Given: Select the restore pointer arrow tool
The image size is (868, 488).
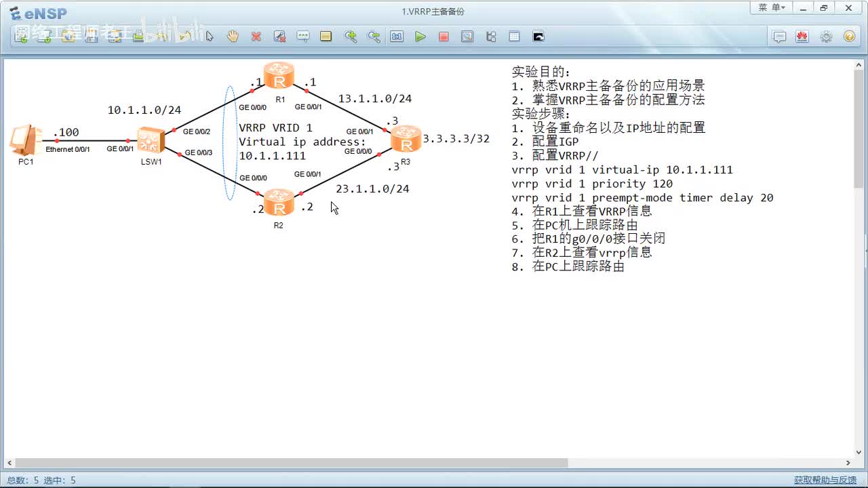Looking at the screenshot, I should pyautogui.click(x=210, y=37).
